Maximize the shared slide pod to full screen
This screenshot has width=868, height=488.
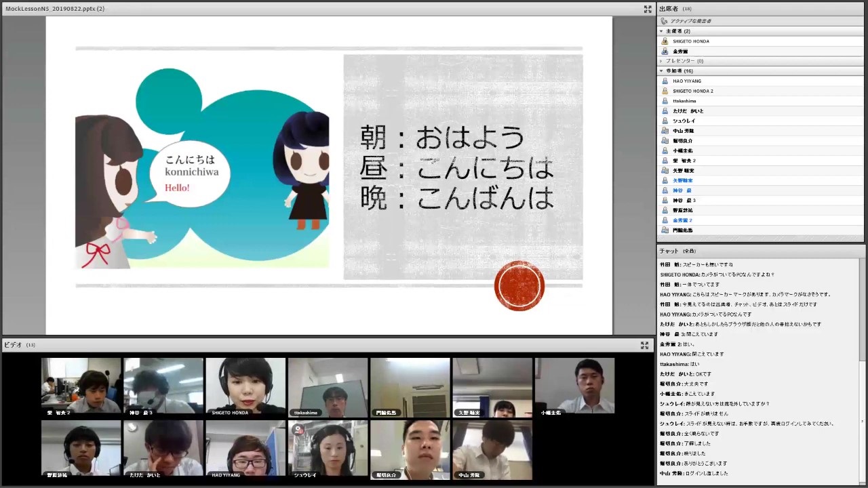647,9
